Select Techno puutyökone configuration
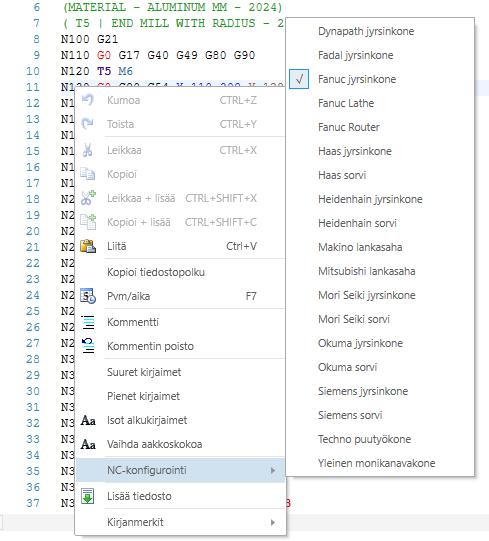 pos(380,439)
